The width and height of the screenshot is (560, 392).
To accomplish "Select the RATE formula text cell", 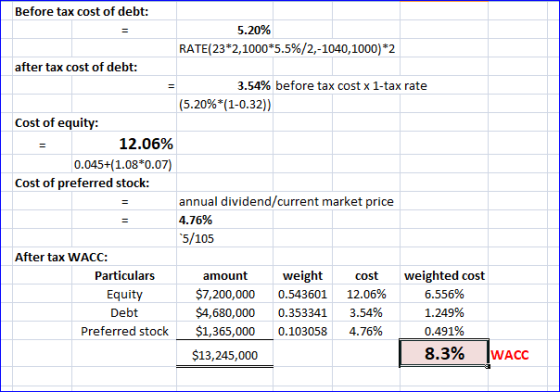I will coord(287,49).
